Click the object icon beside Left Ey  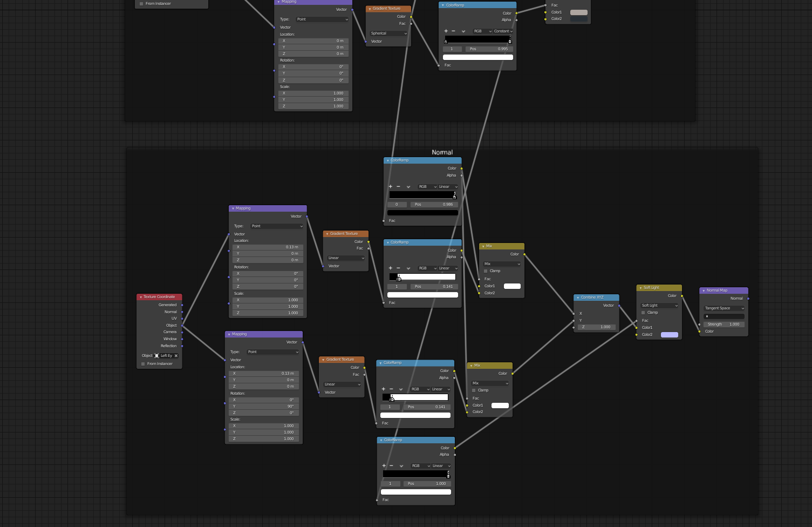click(157, 356)
